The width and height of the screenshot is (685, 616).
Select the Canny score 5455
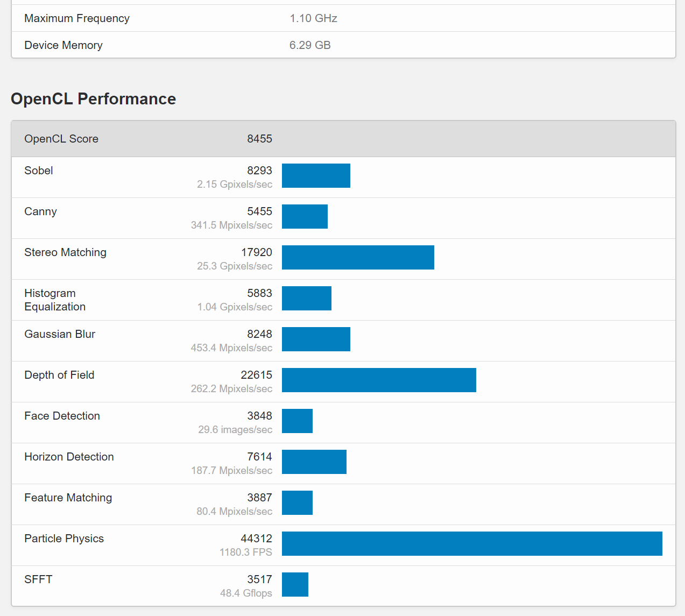(x=259, y=211)
